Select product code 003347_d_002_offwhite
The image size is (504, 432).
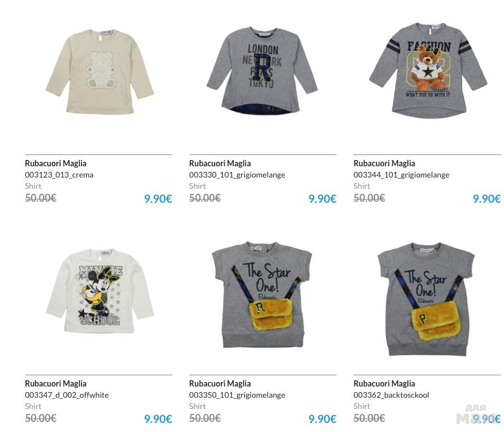66,395
